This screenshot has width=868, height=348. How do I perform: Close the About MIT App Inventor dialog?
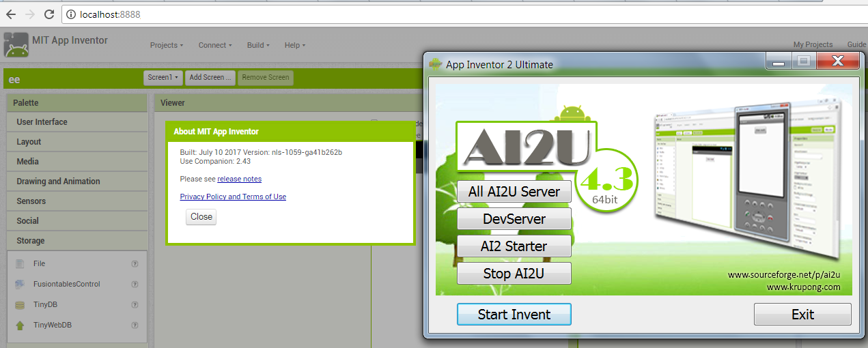tap(201, 216)
